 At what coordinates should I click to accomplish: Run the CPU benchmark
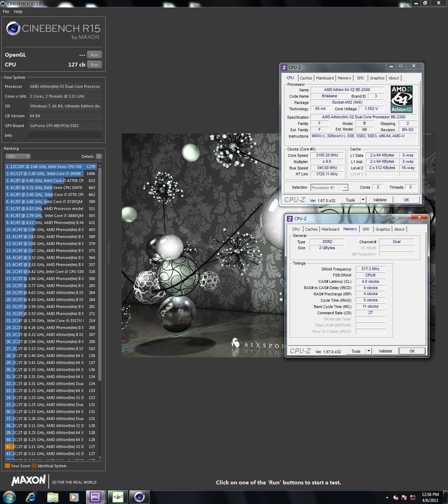(x=94, y=65)
